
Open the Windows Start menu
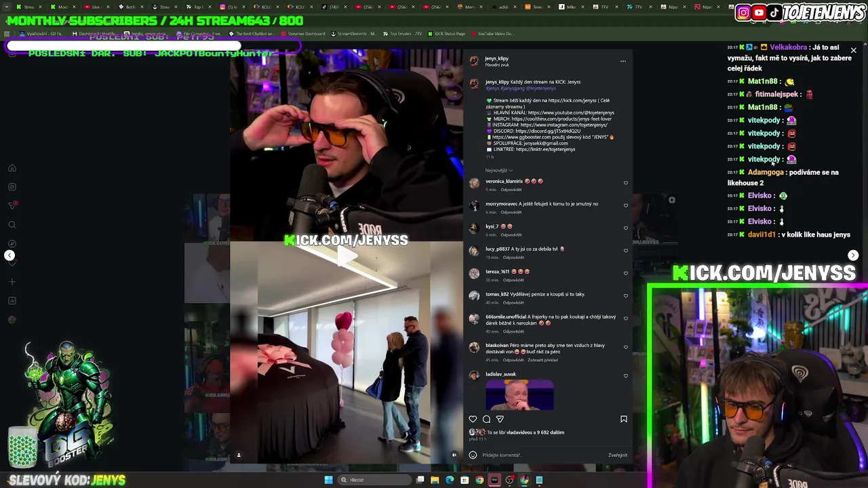[328, 480]
